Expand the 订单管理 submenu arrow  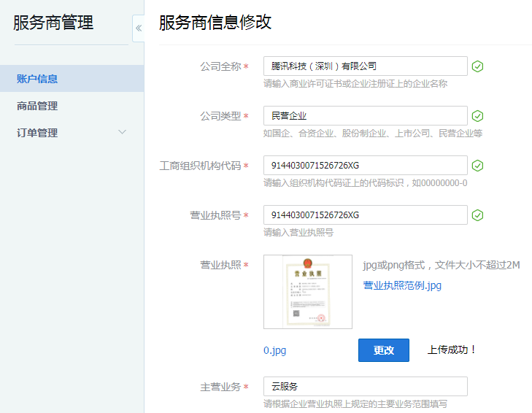tap(122, 132)
